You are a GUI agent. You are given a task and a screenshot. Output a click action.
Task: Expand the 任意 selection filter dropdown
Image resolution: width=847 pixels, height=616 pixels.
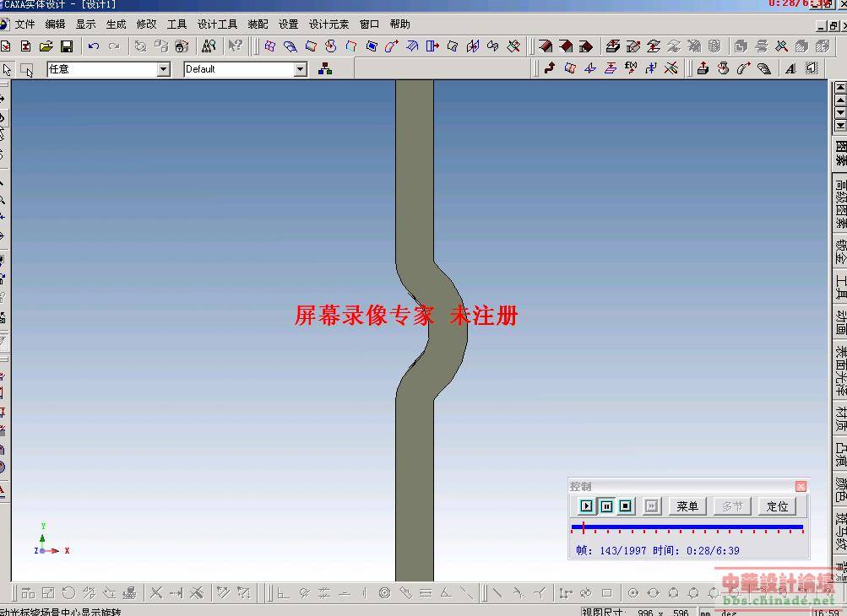(x=164, y=69)
